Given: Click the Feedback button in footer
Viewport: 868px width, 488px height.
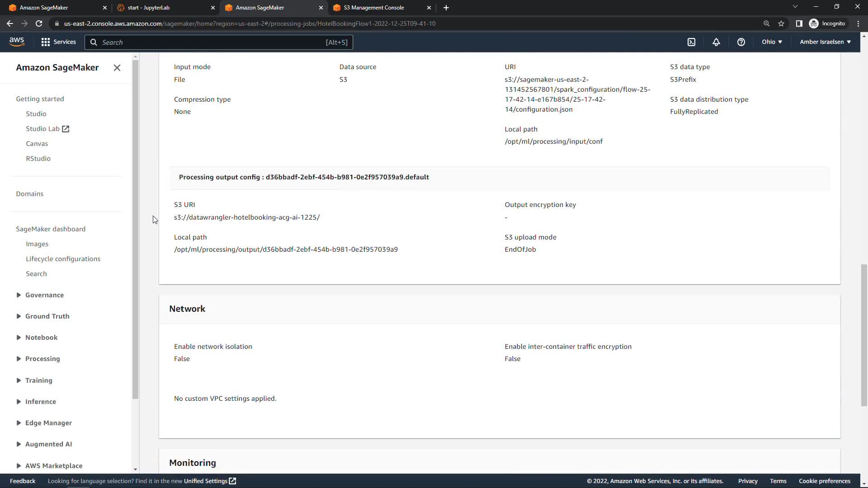Looking at the screenshot, I should click(23, 481).
